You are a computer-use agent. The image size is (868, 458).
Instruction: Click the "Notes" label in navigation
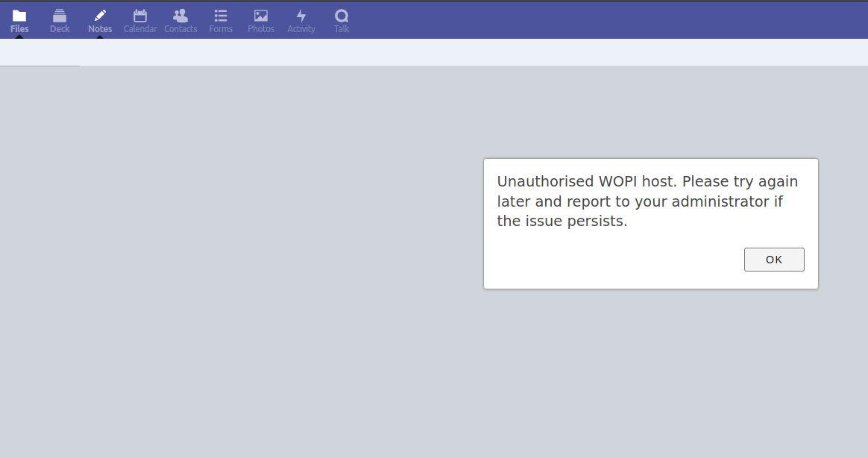[100, 29]
